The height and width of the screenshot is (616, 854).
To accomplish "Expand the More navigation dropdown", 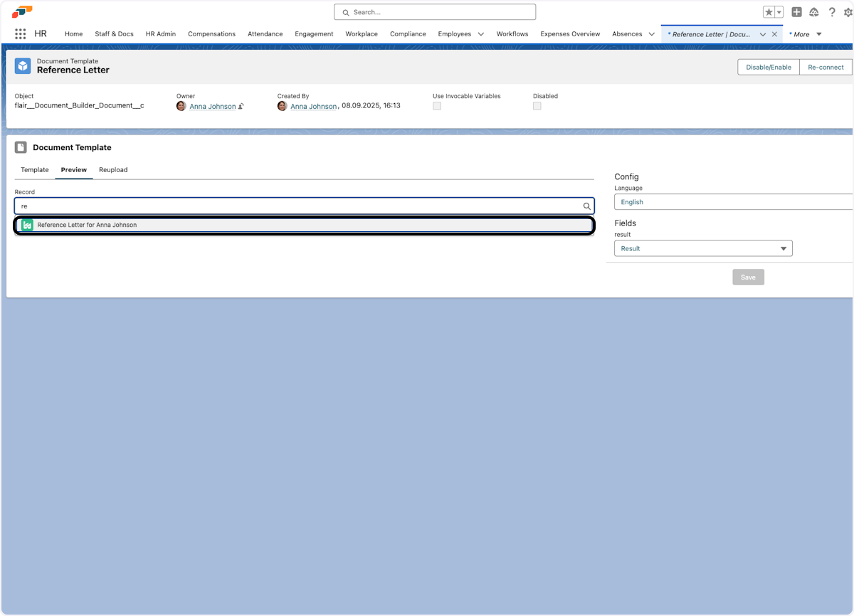I will click(818, 34).
